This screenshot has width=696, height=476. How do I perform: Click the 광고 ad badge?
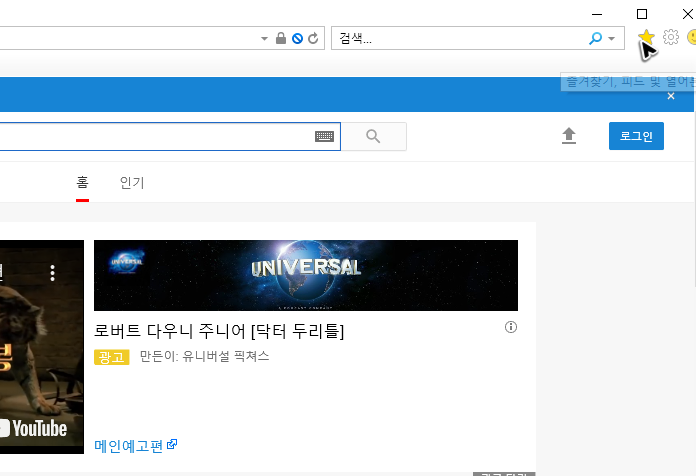tap(111, 357)
